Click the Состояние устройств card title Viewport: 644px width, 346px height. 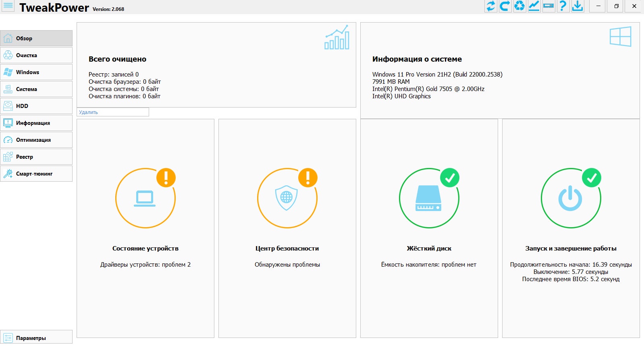coord(145,249)
